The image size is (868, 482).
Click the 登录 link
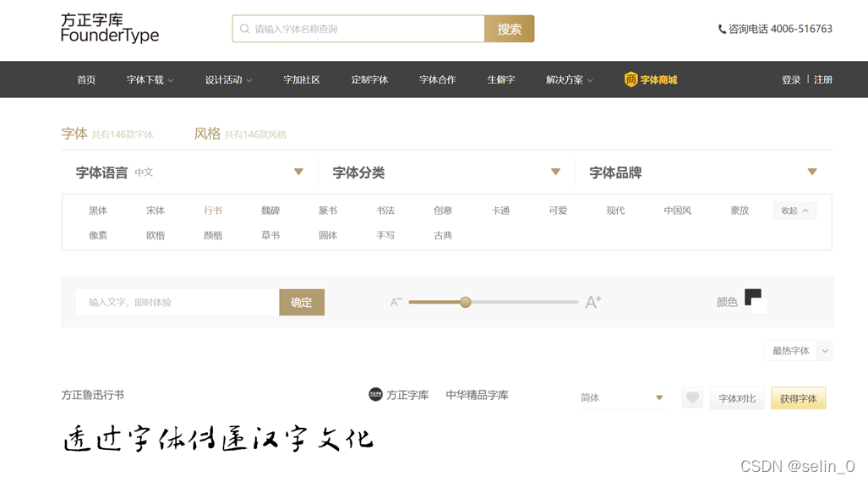(790, 79)
